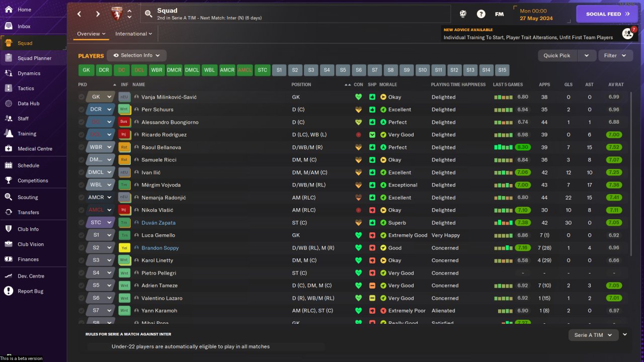Open Squad Planner in the sidebar
The height and width of the screenshot is (362, 644).
click(33, 58)
